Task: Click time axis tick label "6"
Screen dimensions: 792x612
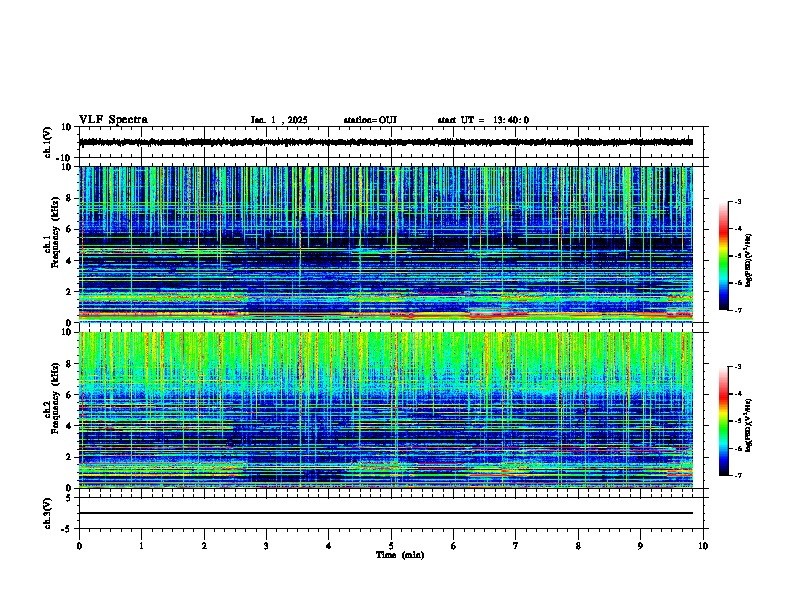Action: [x=454, y=546]
